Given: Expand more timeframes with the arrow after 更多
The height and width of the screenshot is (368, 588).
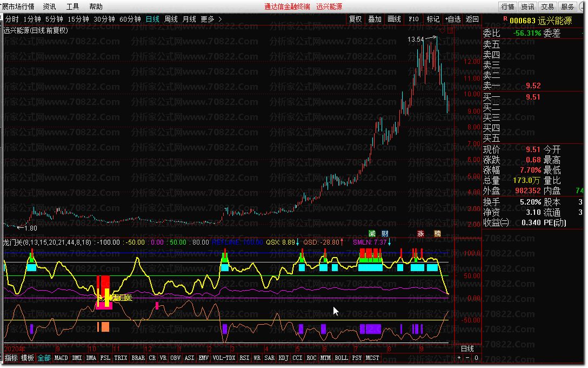Looking at the screenshot, I should [220, 19].
